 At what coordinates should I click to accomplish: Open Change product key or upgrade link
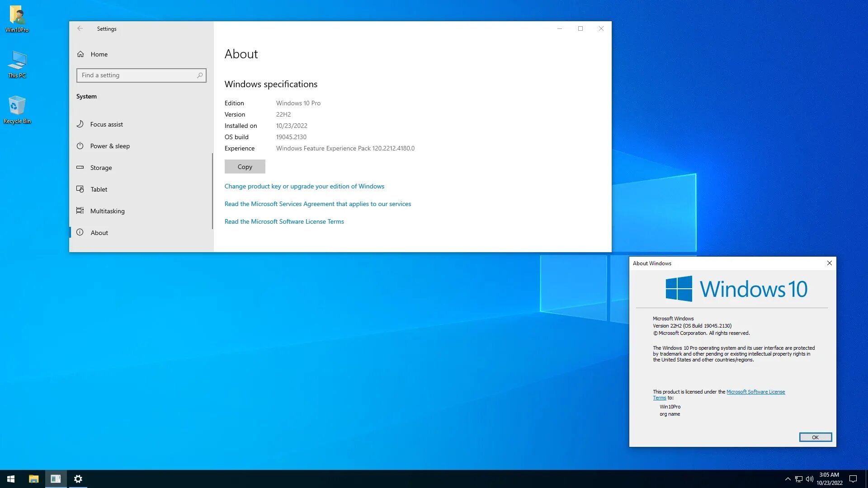coord(304,186)
